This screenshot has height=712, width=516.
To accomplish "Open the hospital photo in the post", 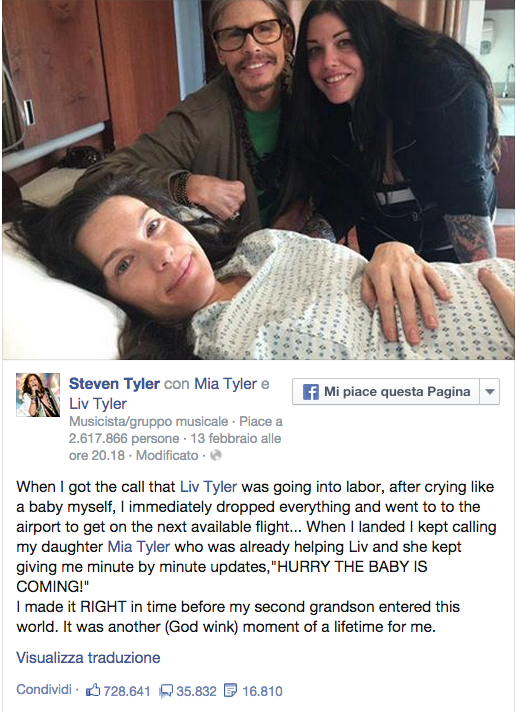I will [258, 180].
